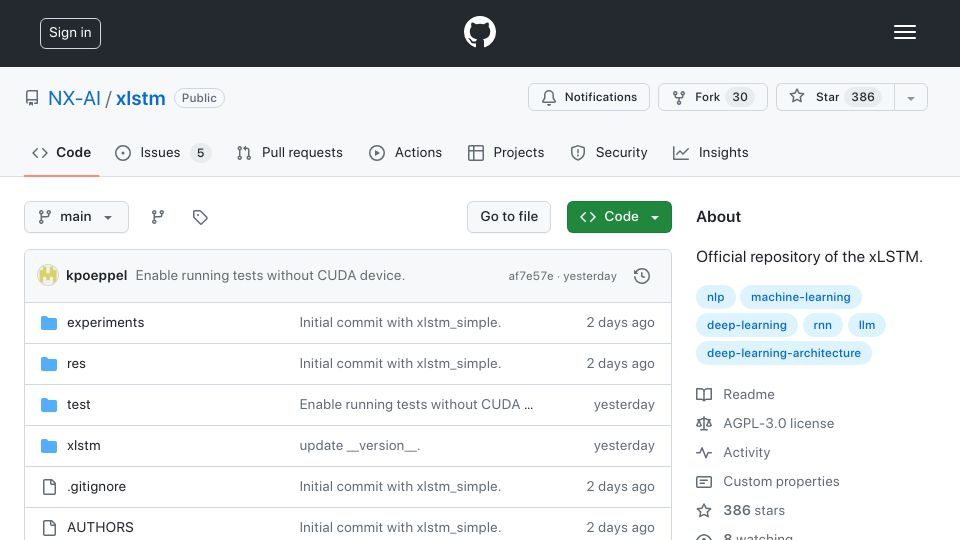Open the Activity link
960x540 pixels.
tap(733, 452)
